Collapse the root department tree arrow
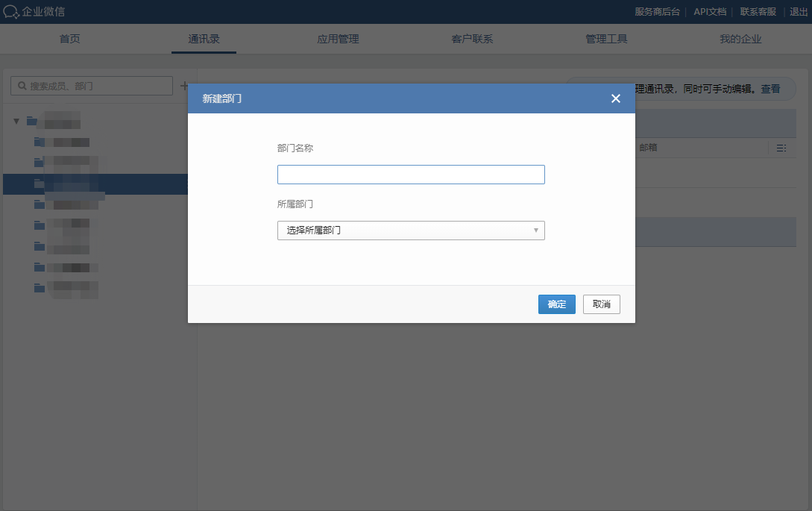The height and width of the screenshot is (511, 812). (16, 121)
